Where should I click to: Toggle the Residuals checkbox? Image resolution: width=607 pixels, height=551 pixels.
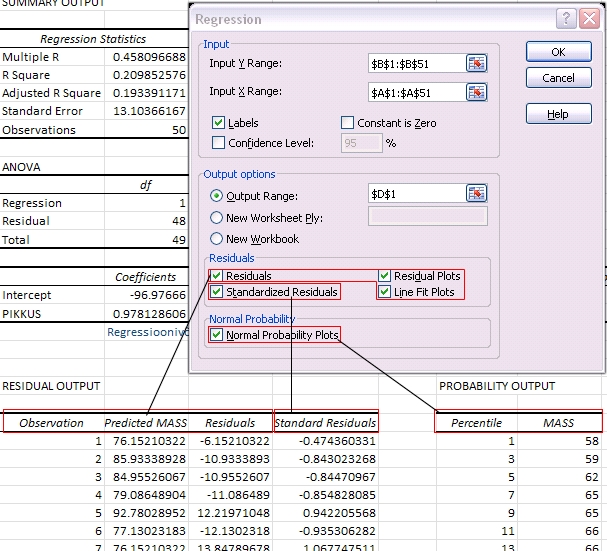(x=216, y=276)
